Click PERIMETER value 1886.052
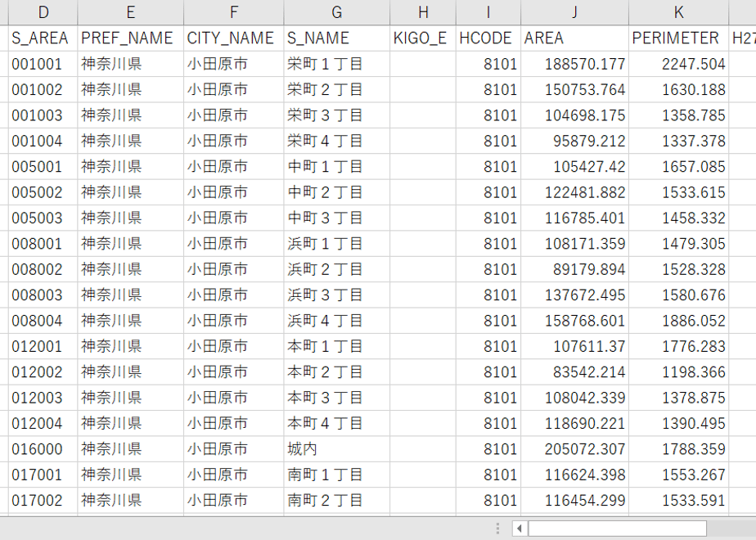 point(678,321)
